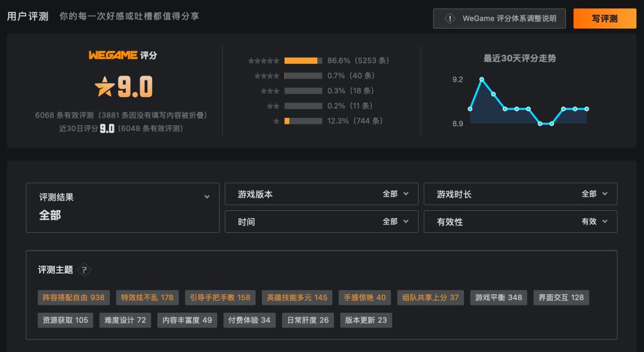644x352 pixels.
Task: Click the five-star 86.6% progress bar
Action: (x=303, y=61)
